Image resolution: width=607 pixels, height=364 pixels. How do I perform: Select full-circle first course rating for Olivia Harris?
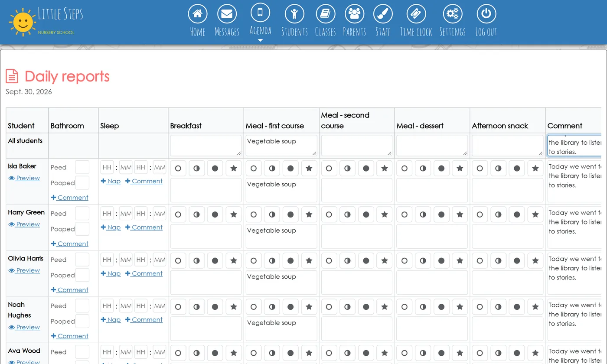point(290,261)
